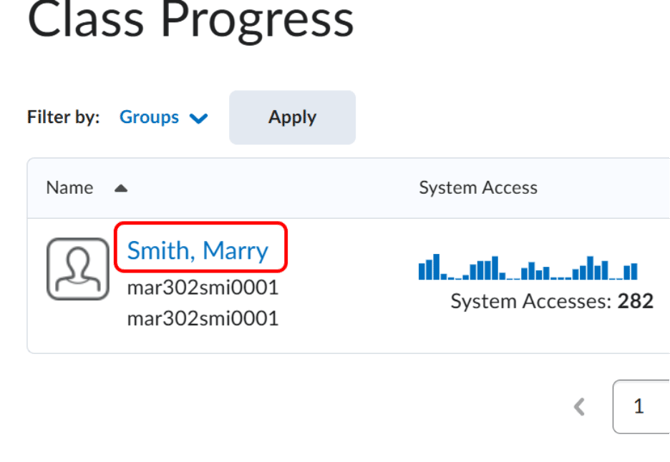This screenshot has width=670, height=462.
Task: Open the Groups filter dropdown
Action: tap(164, 117)
